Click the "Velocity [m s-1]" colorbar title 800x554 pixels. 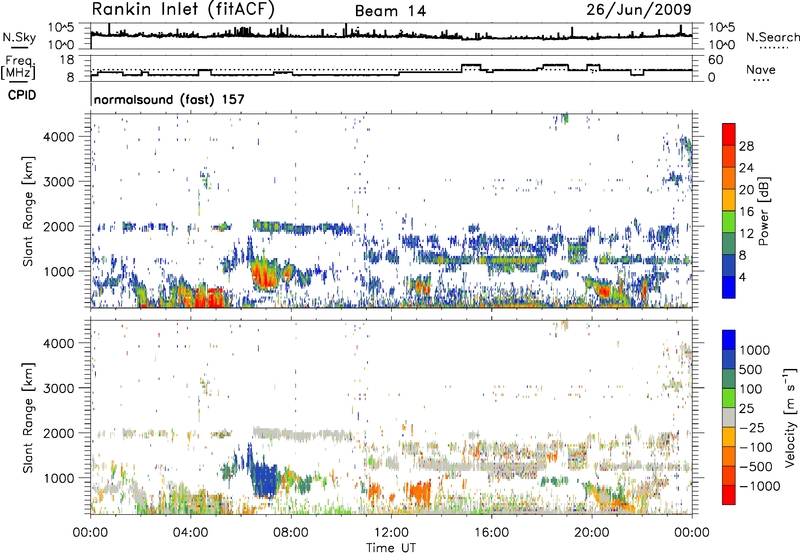coord(789,417)
